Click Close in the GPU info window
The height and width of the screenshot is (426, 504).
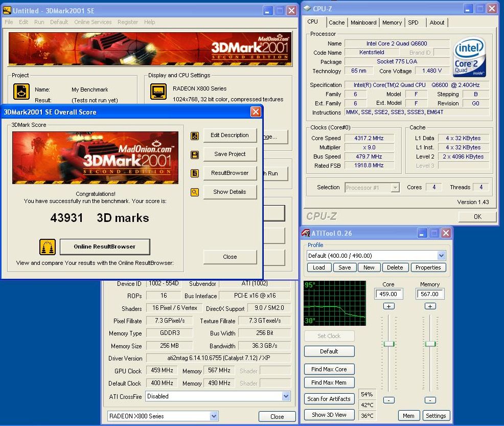[277, 417]
